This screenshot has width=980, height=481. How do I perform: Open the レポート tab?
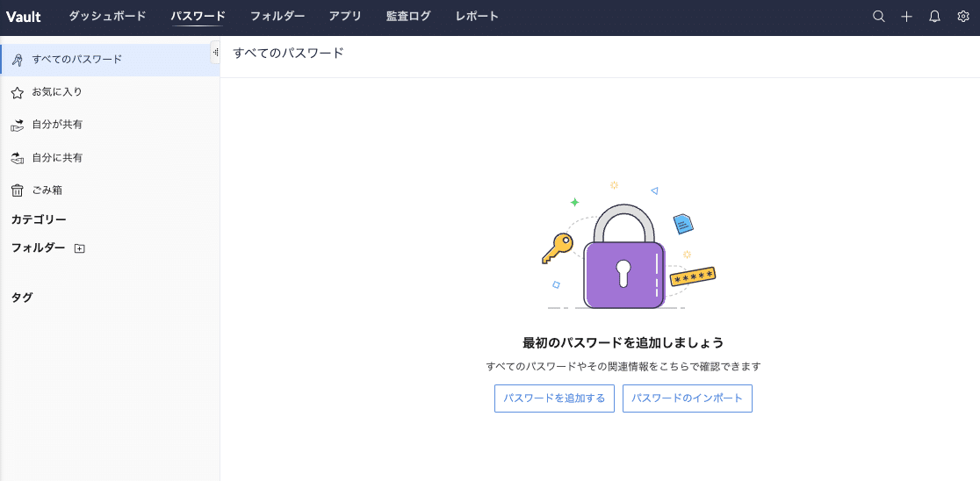(478, 17)
